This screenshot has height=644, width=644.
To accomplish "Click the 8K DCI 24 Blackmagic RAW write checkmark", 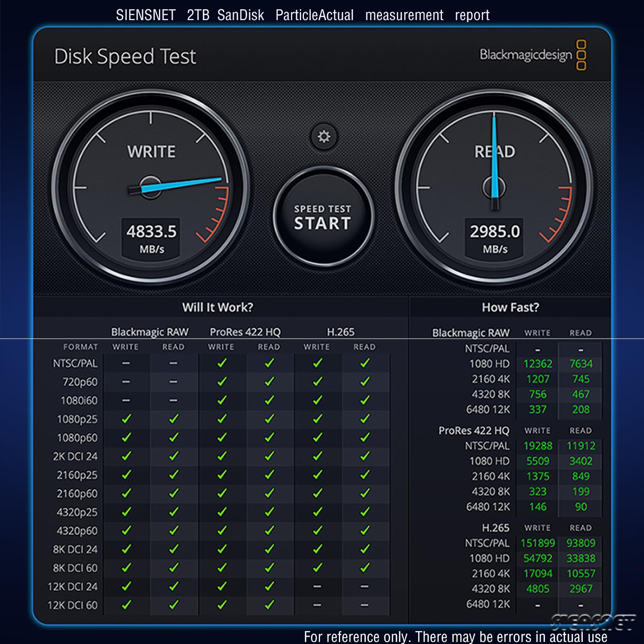I will 126,549.
